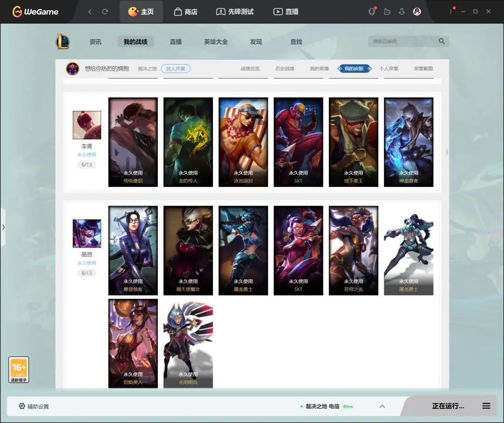Open the 主页 home tab
The width and height of the screenshot is (504, 423).
click(x=141, y=12)
